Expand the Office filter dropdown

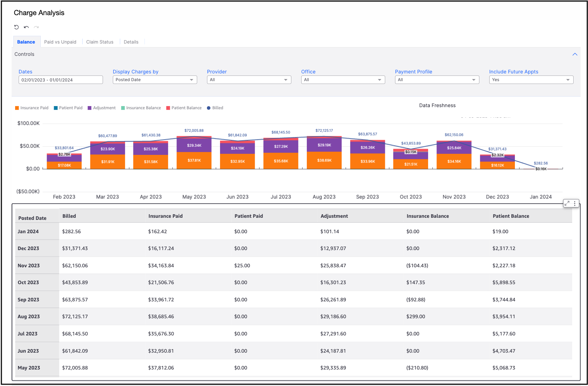point(343,80)
